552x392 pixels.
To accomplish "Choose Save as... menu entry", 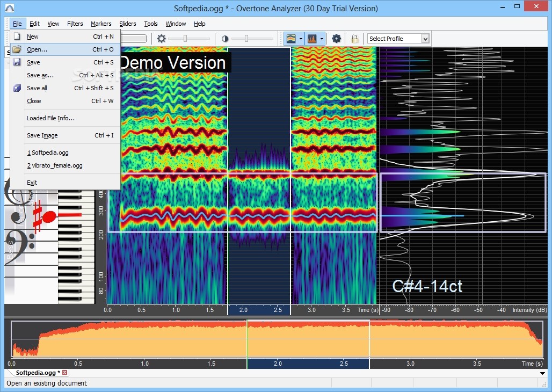I will click(x=66, y=75).
